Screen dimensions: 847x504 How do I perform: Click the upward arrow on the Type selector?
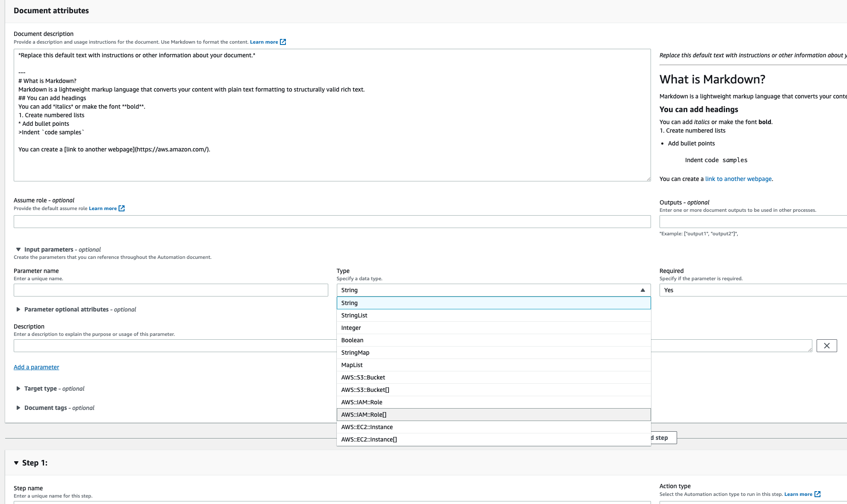(642, 290)
